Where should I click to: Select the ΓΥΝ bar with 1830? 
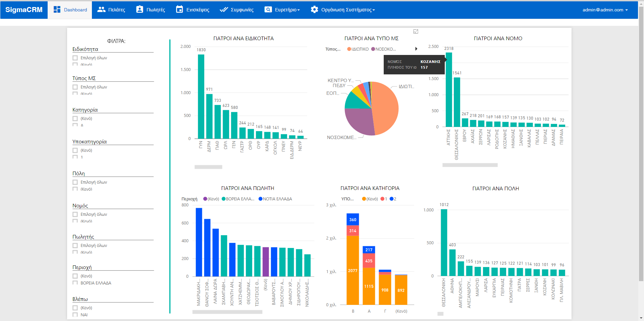(201, 97)
